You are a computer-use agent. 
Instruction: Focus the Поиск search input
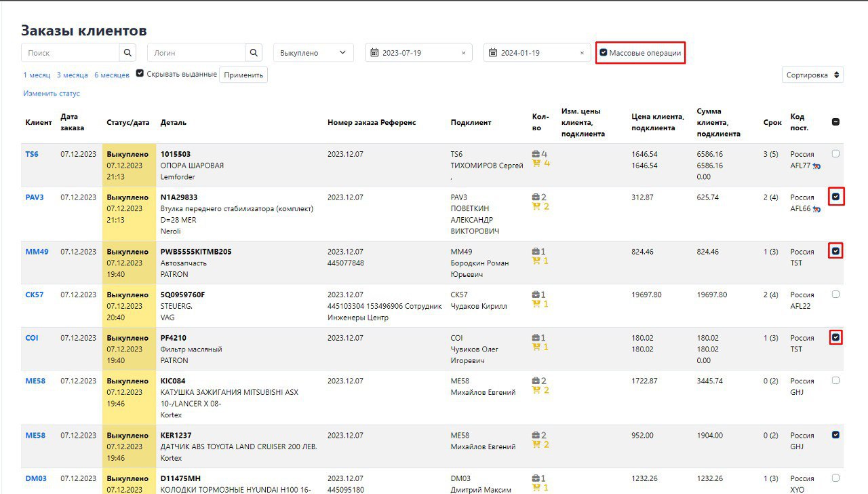(71, 53)
